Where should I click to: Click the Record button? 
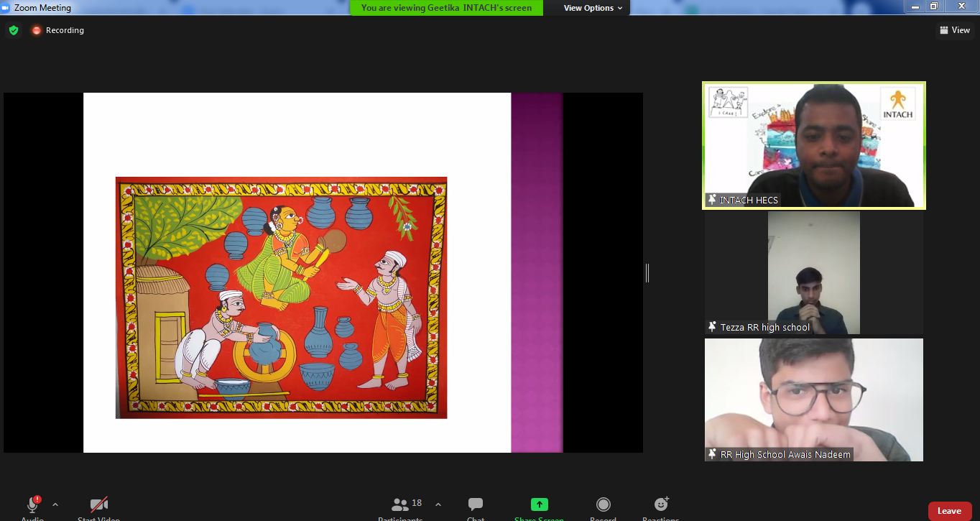[x=604, y=508]
